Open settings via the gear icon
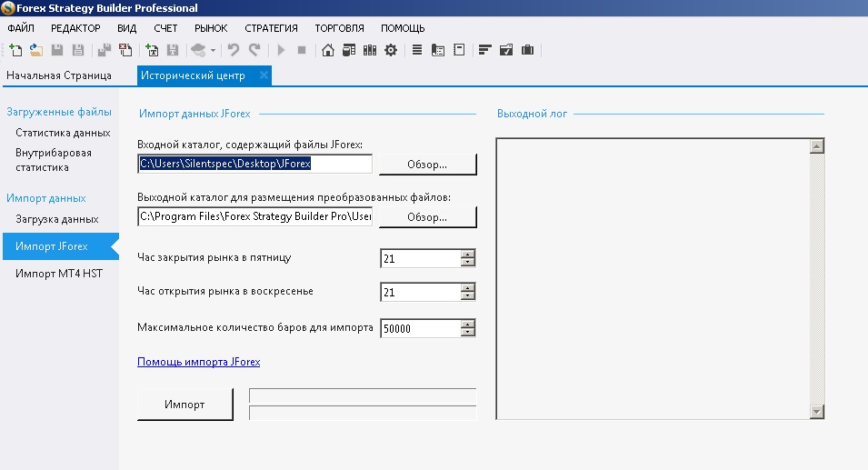This screenshot has height=470, width=868. (391, 50)
